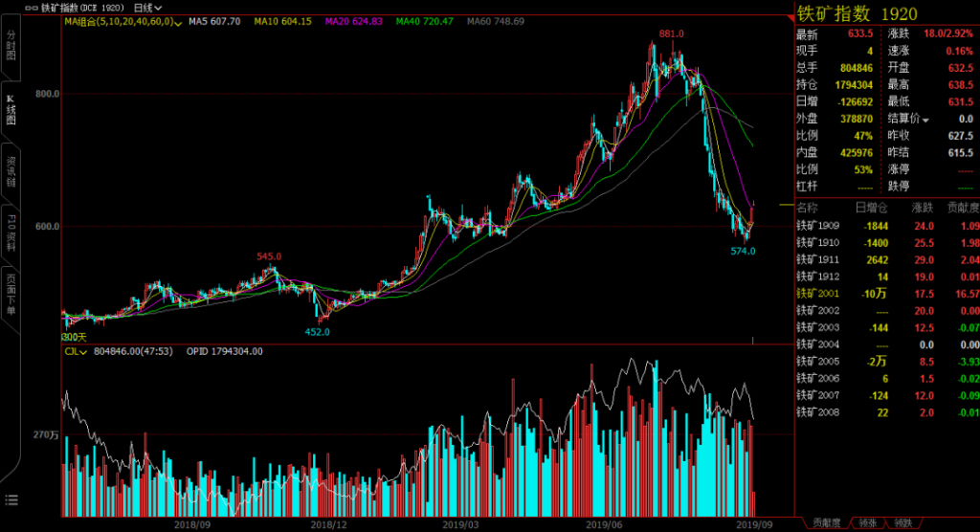Click the 881.0 high price marker
Image resolution: width=980 pixels, height=532 pixels.
(x=671, y=33)
